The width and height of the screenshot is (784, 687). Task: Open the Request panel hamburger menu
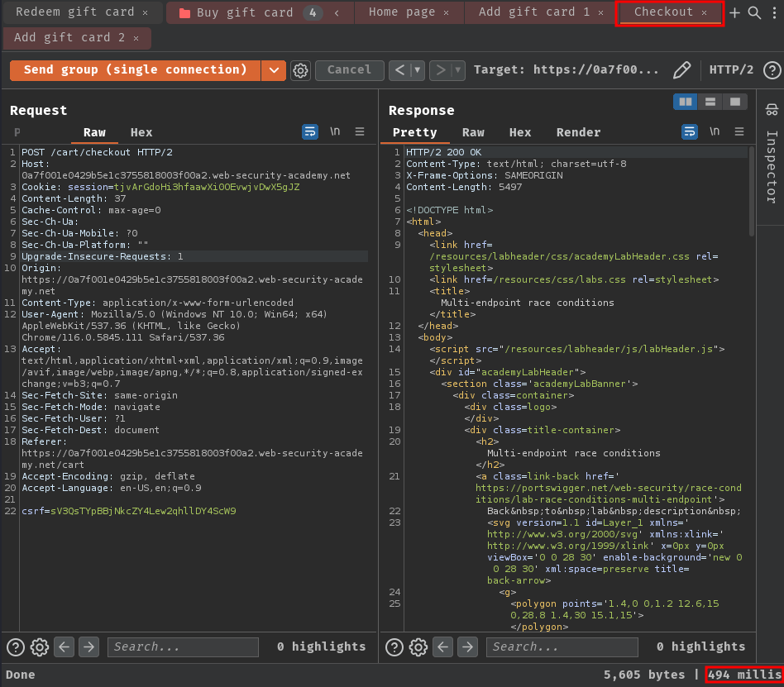point(360,131)
